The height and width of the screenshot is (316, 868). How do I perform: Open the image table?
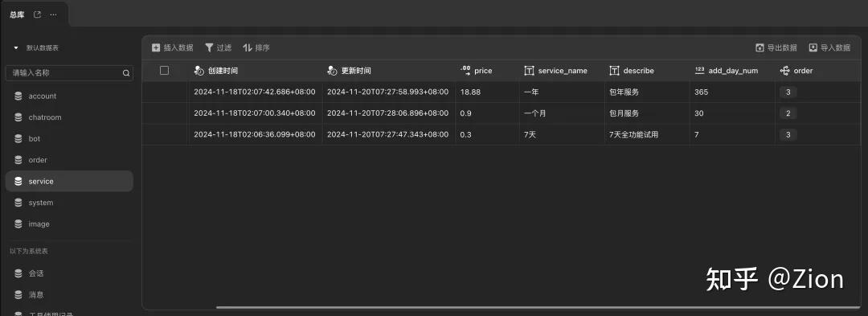point(69,224)
